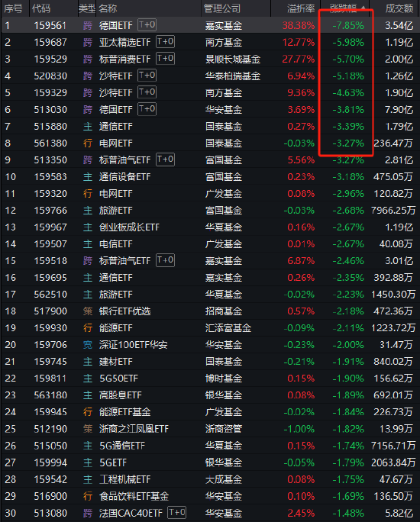Click 大成基金 manager cell

224,479
